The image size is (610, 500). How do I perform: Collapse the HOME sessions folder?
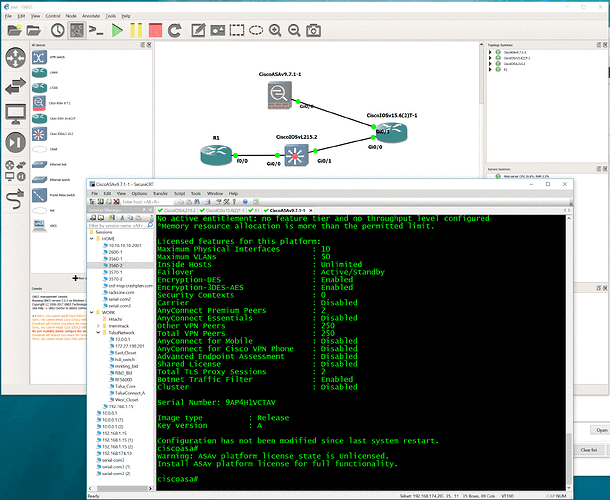pyautogui.click(x=92, y=239)
